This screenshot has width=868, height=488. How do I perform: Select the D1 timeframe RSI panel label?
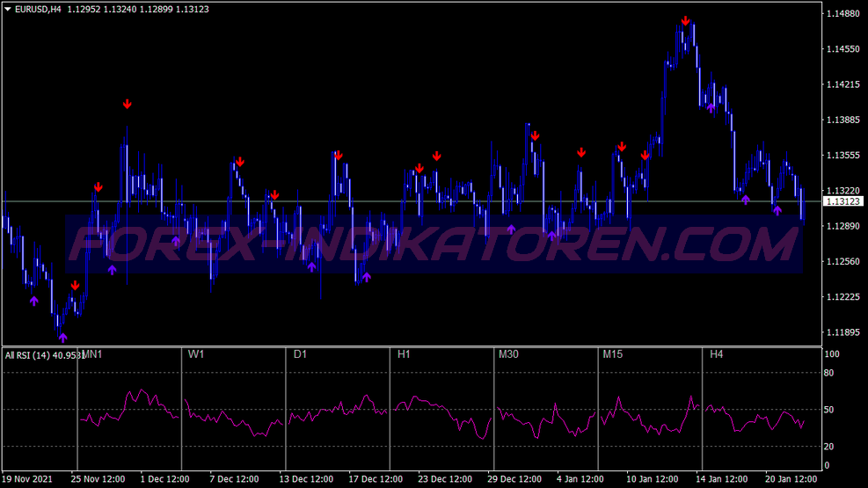point(300,354)
